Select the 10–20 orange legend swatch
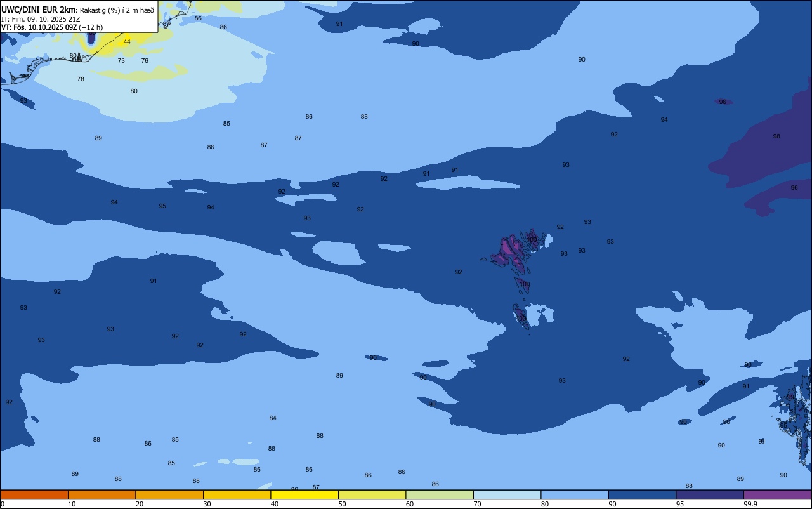This screenshot has width=812, height=509. [x=101, y=494]
